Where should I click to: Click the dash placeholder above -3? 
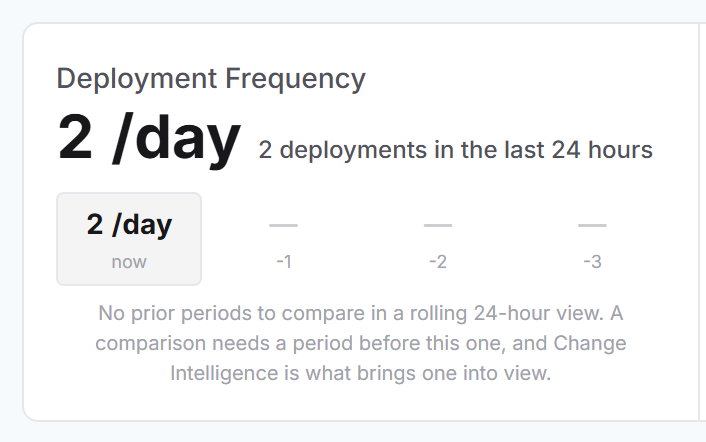pos(592,225)
